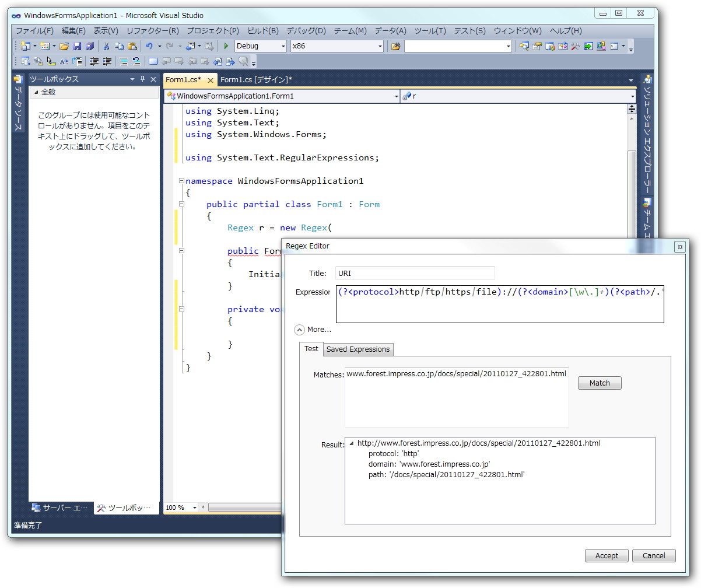Click the Paste toolbar icon
The image size is (701, 588).
(x=132, y=47)
